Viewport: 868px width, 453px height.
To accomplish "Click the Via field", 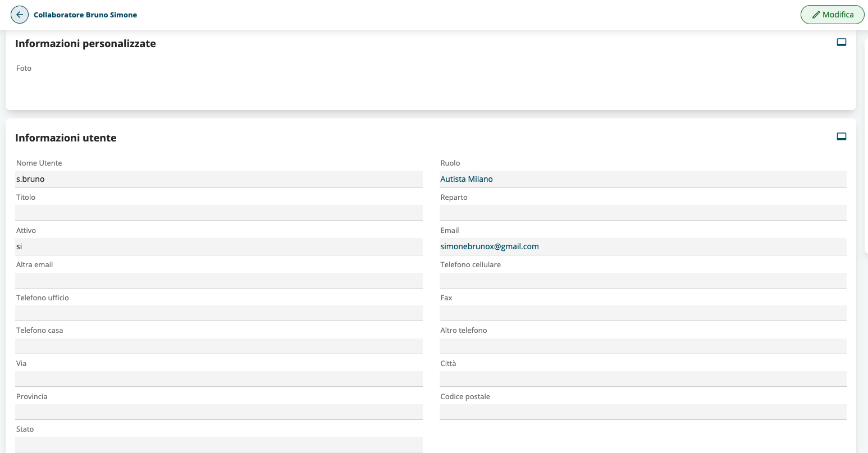I will [219, 379].
